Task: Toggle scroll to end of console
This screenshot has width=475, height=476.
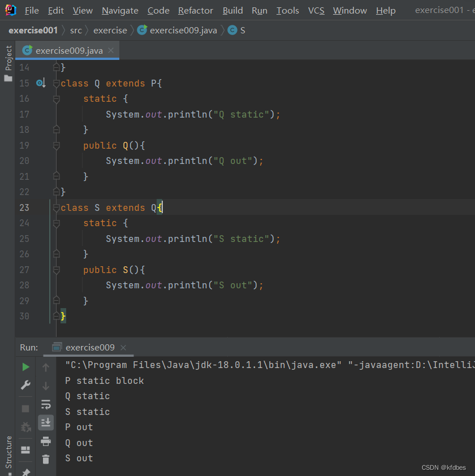Action: [46, 422]
